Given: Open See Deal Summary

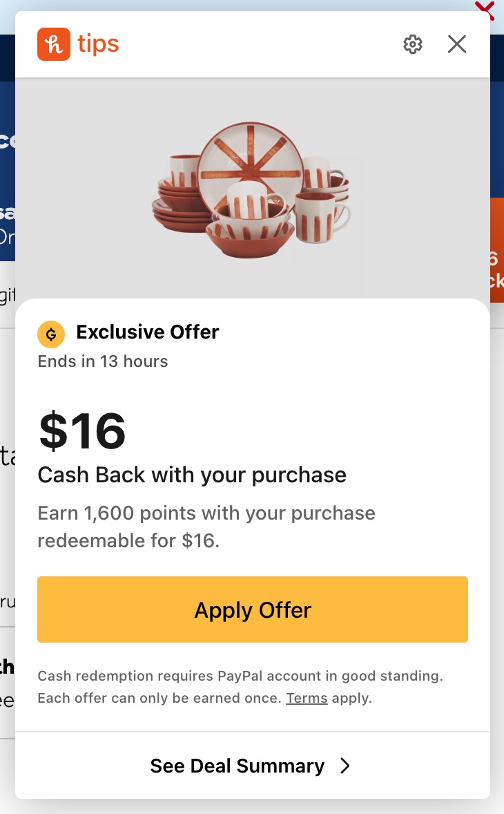Looking at the screenshot, I should [238, 766].
